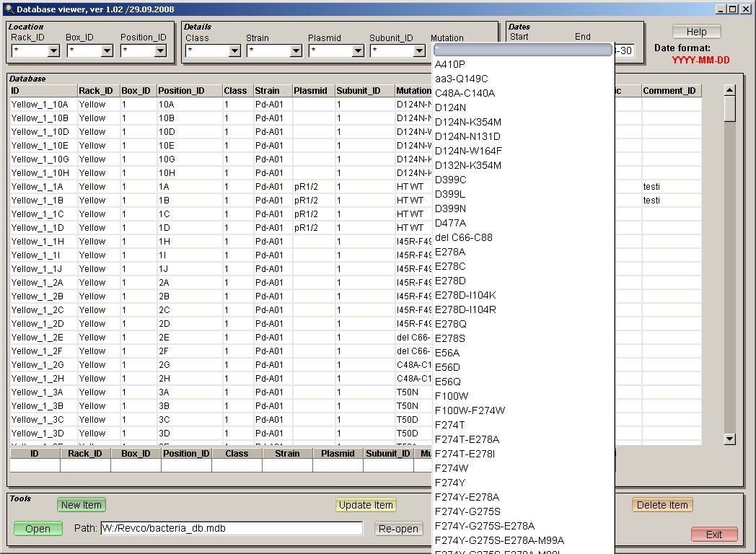
Task: Open the Class filter dropdown
Action: (234, 50)
